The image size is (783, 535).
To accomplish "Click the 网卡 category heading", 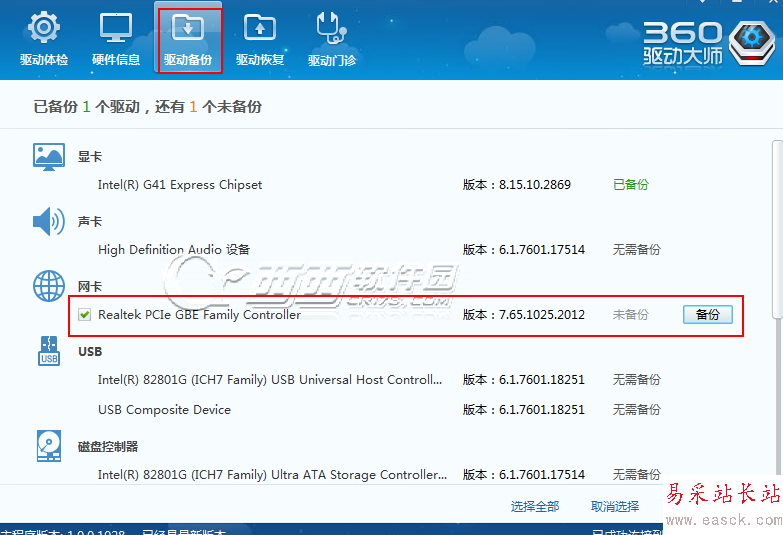I will pyautogui.click(x=90, y=286).
